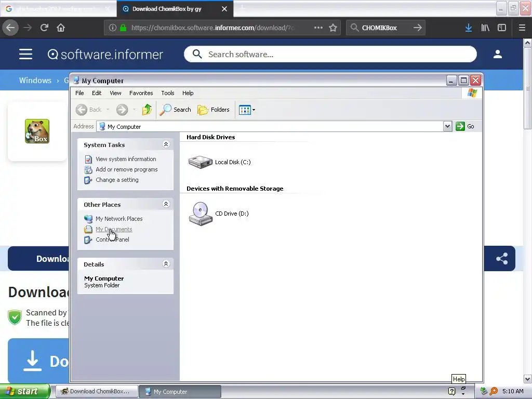
Task: Reload the browser page
Action: tap(45, 28)
